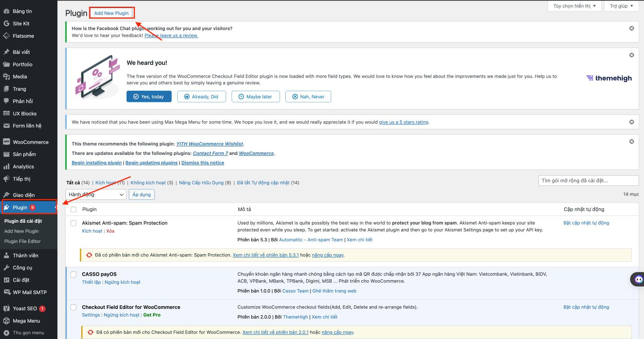
Task: Filter plugins by Kích hoạt
Action: coord(106,183)
